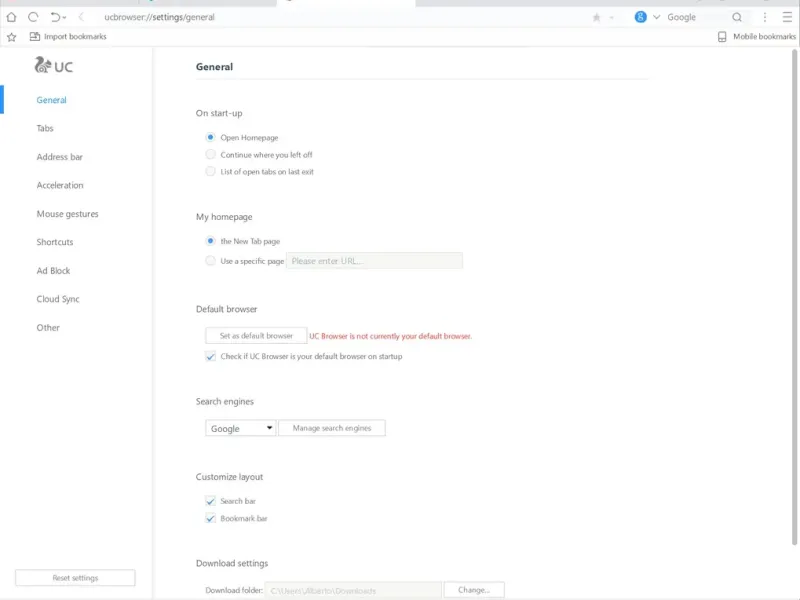Viewport: 800px width, 600px height.
Task: Click Change... download folder button
Action: pyautogui.click(x=474, y=590)
